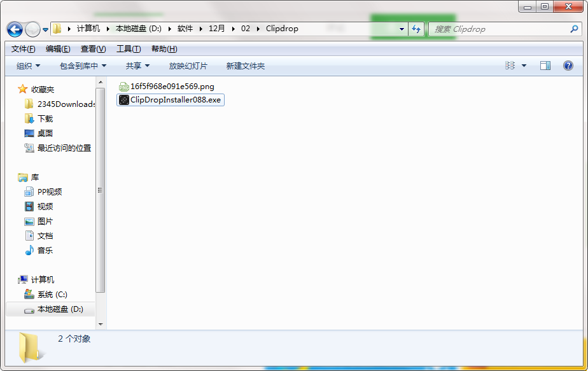Select 02 in the address breadcrumb
Image resolution: width=588 pixels, height=371 pixels.
point(245,29)
